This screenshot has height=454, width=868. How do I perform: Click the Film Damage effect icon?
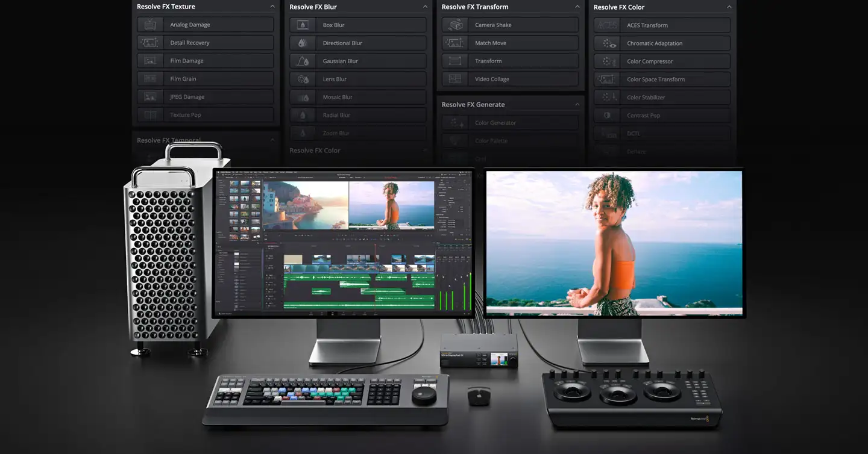click(150, 61)
